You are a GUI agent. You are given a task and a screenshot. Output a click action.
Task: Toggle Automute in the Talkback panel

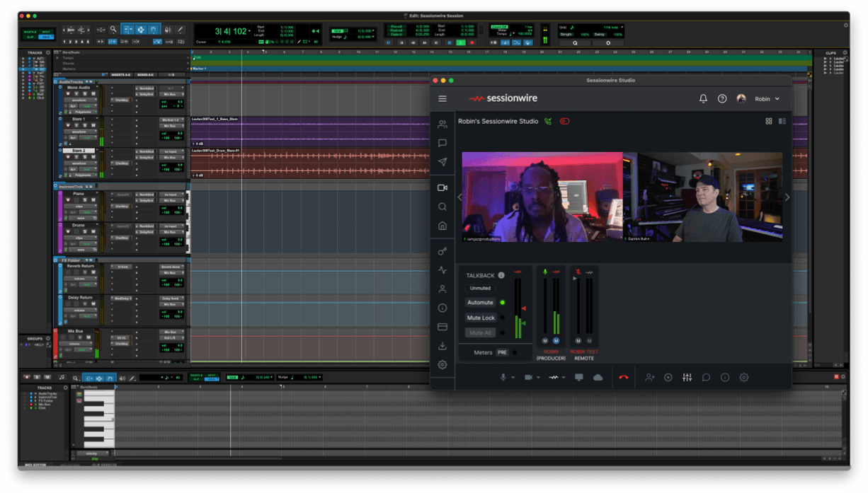point(480,302)
